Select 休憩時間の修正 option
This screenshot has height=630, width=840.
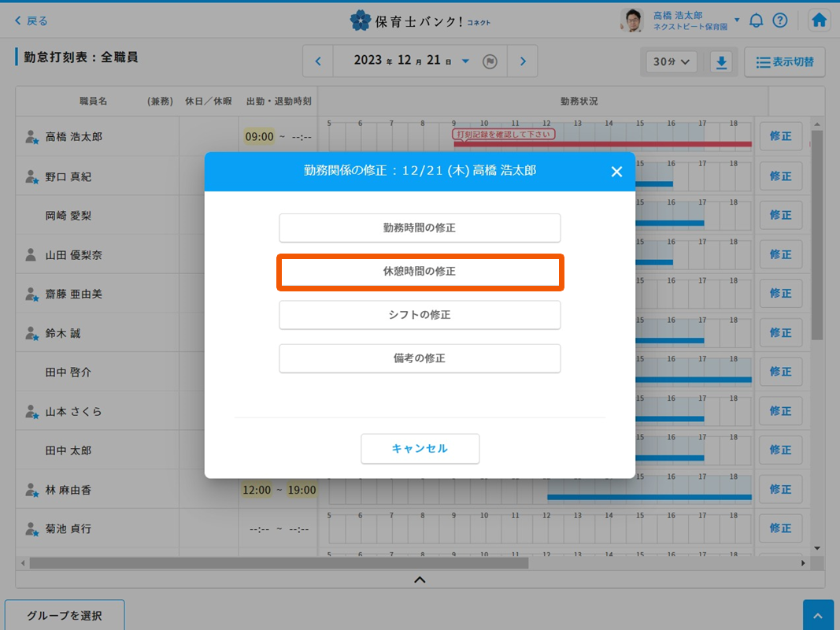pos(420,272)
